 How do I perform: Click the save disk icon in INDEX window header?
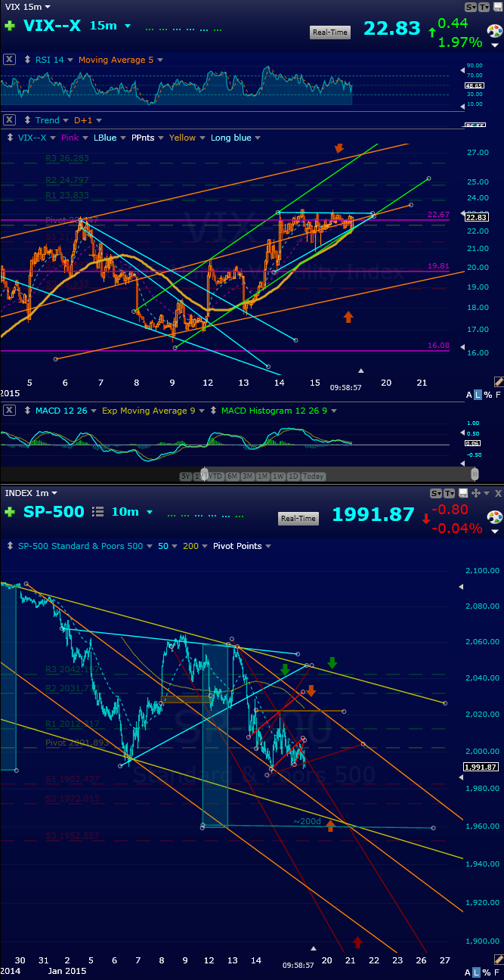click(462, 493)
